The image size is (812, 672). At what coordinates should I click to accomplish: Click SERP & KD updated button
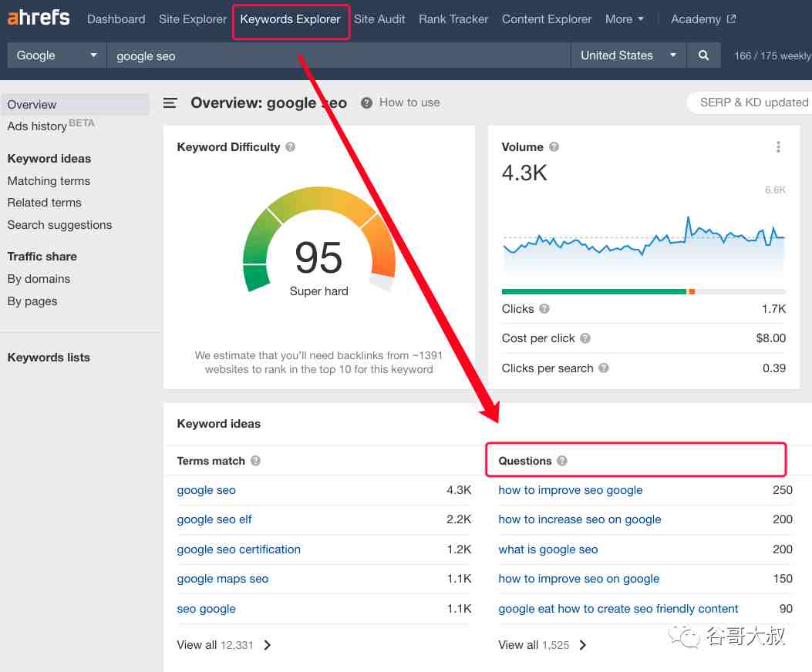point(750,102)
